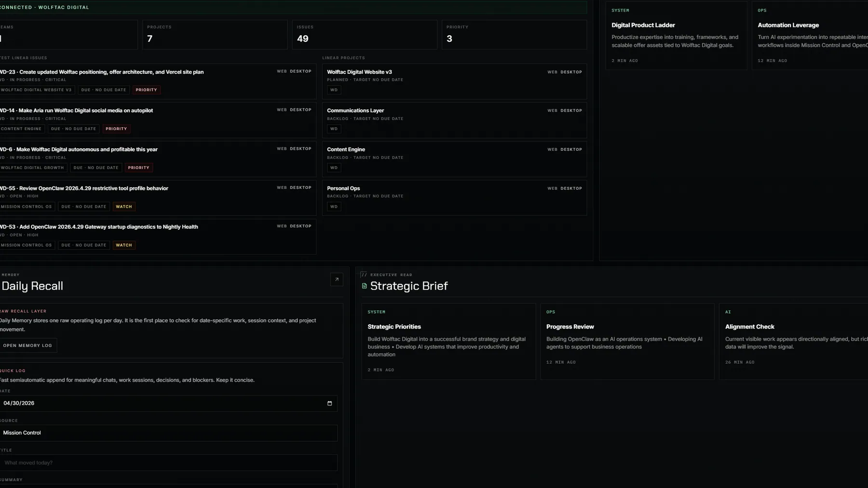Click the WD tag under Communications Layer

334,129
